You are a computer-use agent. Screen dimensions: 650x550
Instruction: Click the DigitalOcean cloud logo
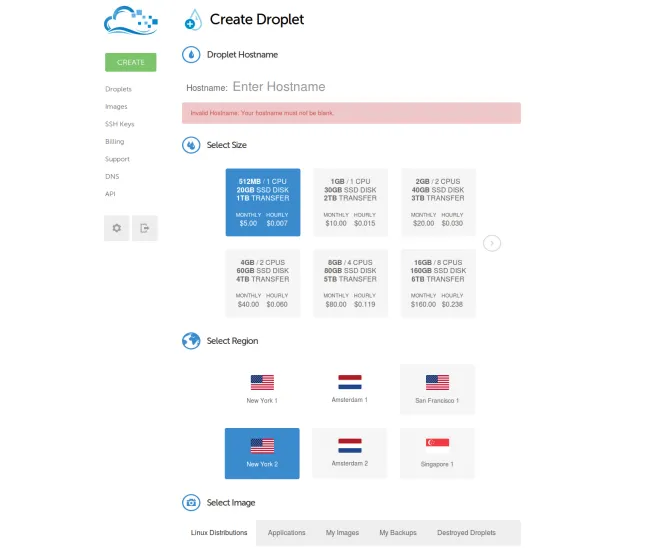tap(131, 20)
